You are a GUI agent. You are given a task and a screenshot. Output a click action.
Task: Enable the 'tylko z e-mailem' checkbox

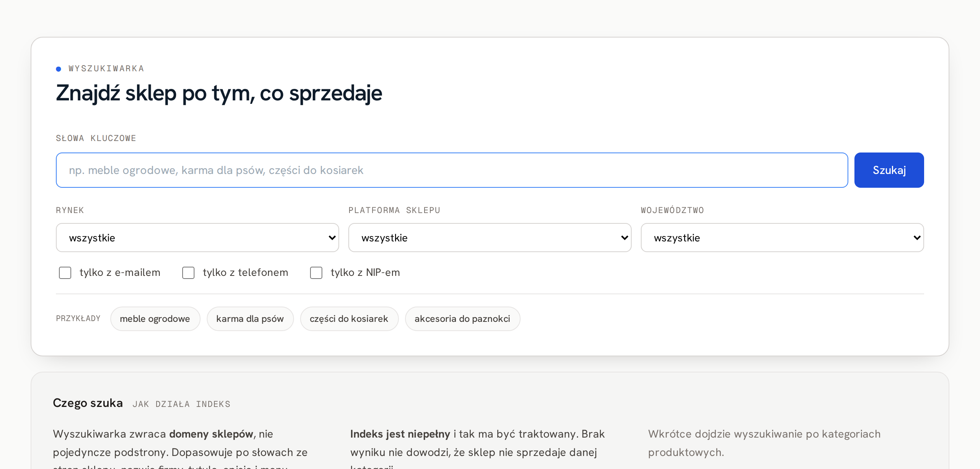65,273
